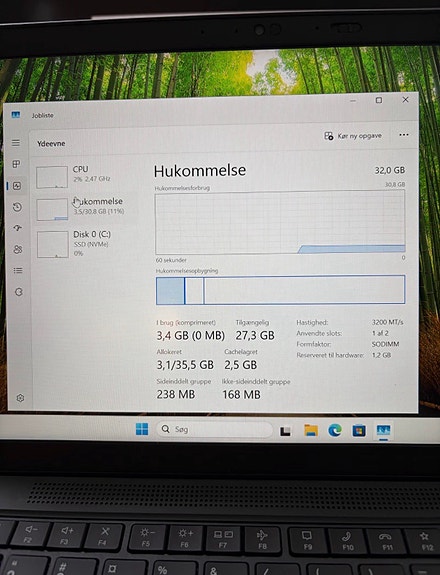
Task: Open the Startup apps sidebar icon
Action: [18, 228]
